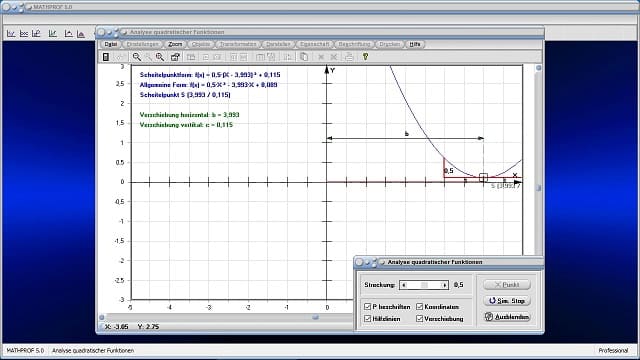Open the Darstellen menu
Screen dimensions: 640x360
(278, 44)
